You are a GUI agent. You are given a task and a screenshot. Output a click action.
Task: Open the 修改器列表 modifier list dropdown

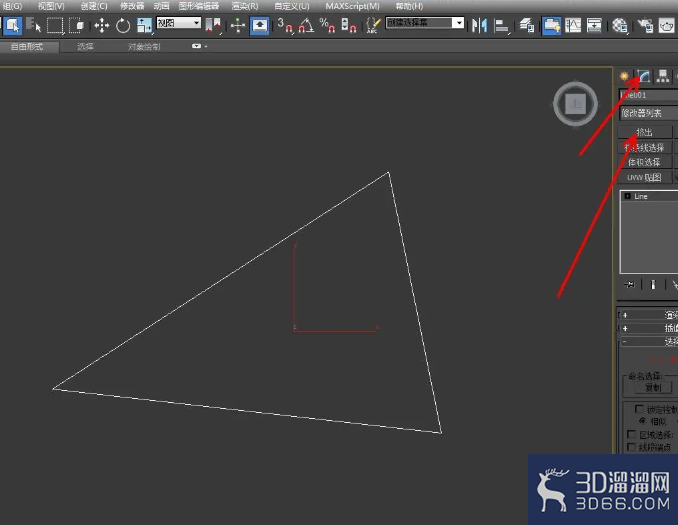point(648,113)
